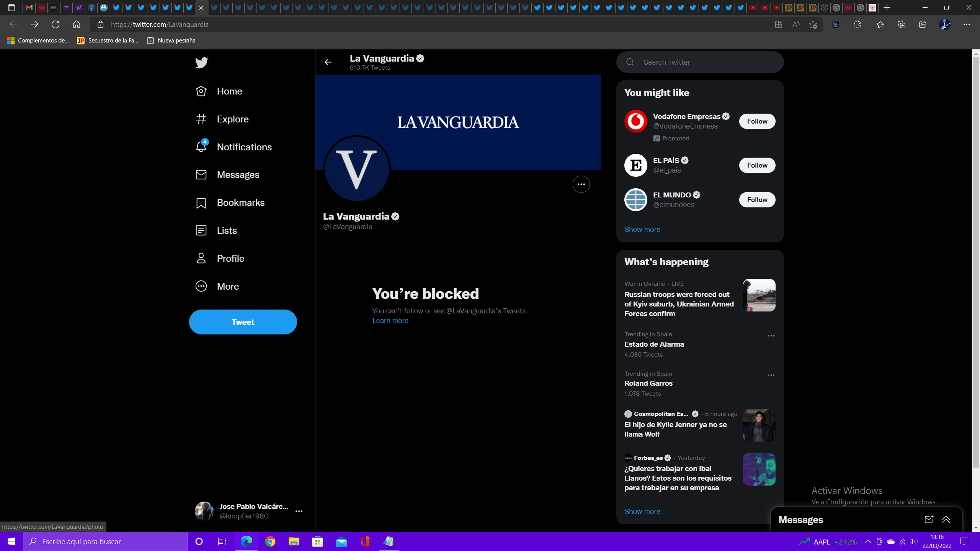Go back with the profile arrow

click(328, 62)
